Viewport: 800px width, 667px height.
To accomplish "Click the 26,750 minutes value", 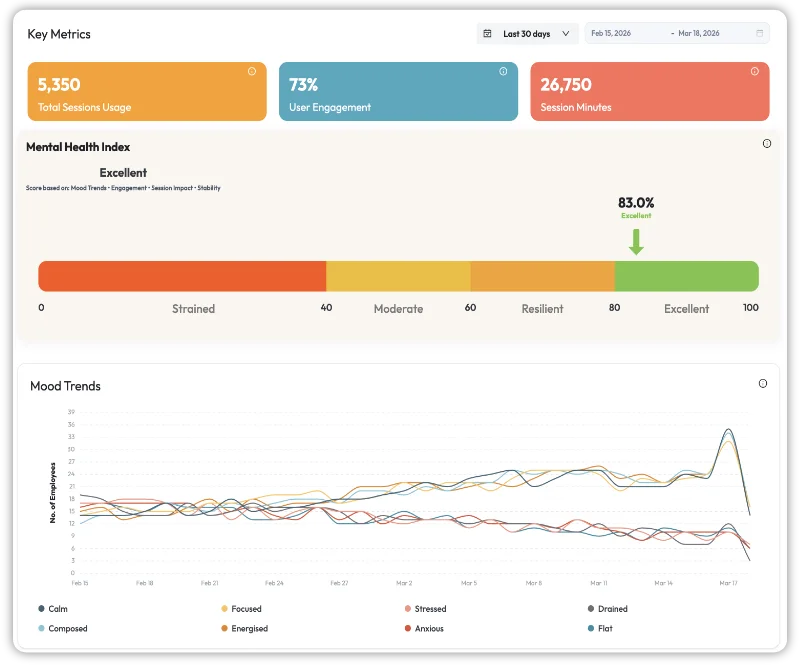I will (x=566, y=85).
